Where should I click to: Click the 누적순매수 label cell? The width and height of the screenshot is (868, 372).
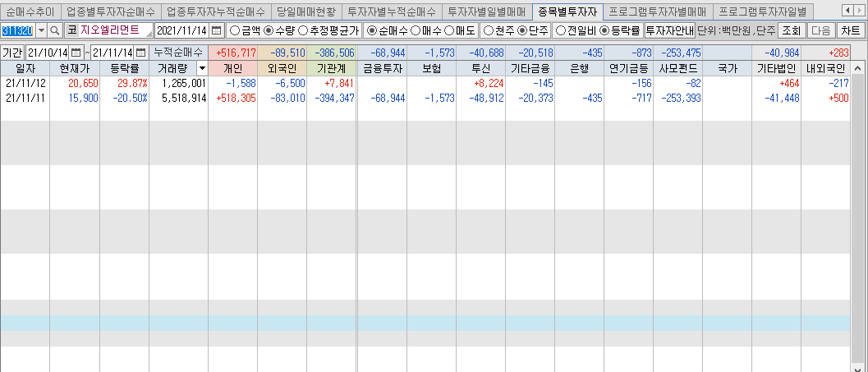coord(178,53)
